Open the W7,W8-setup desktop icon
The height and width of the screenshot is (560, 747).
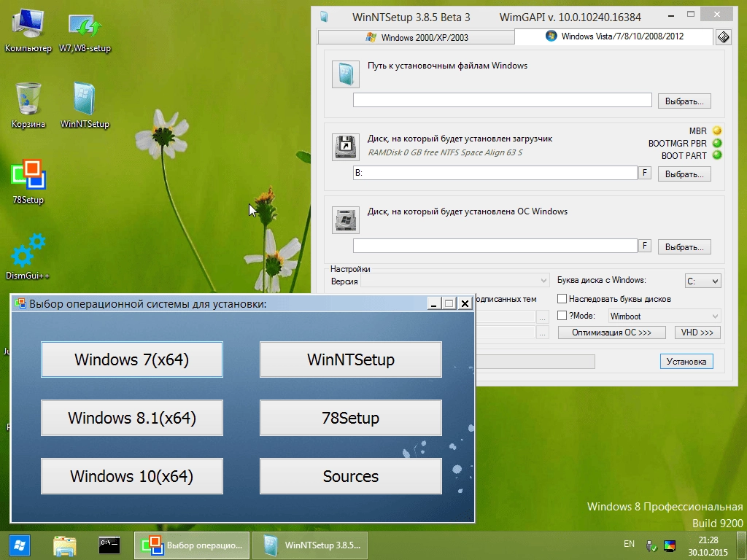[x=85, y=31]
